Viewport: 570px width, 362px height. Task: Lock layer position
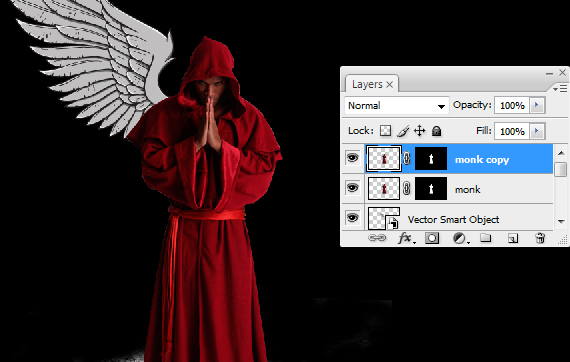click(x=420, y=131)
